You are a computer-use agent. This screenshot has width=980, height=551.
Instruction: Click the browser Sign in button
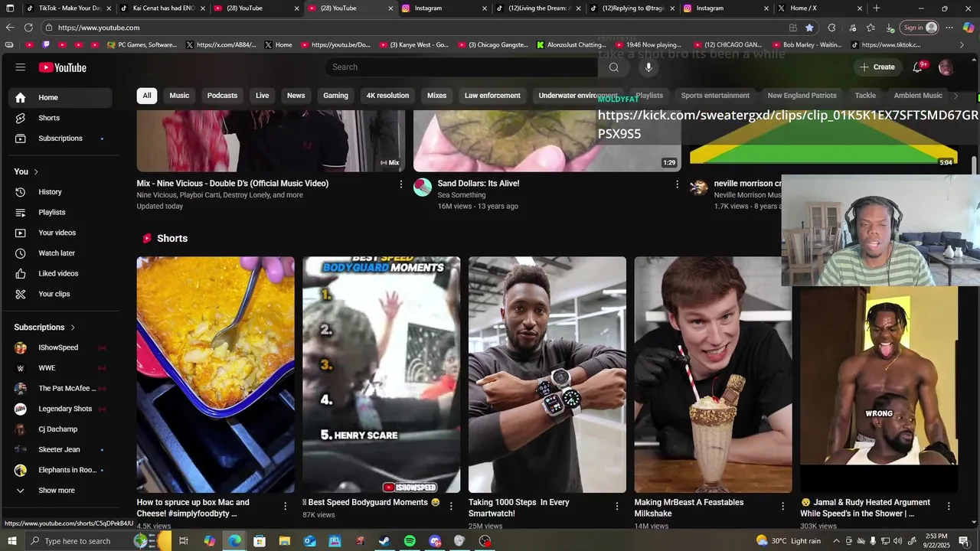[920, 28]
